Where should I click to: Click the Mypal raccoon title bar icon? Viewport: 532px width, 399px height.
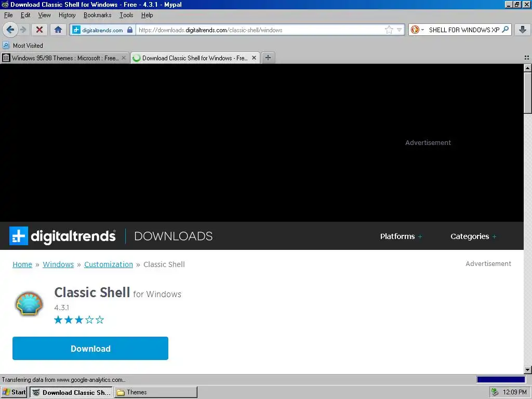[x=5, y=4]
